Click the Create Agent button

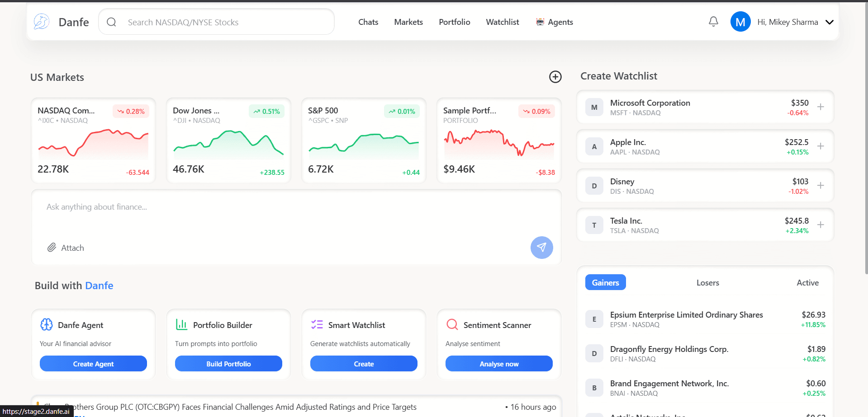click(93, 364)
